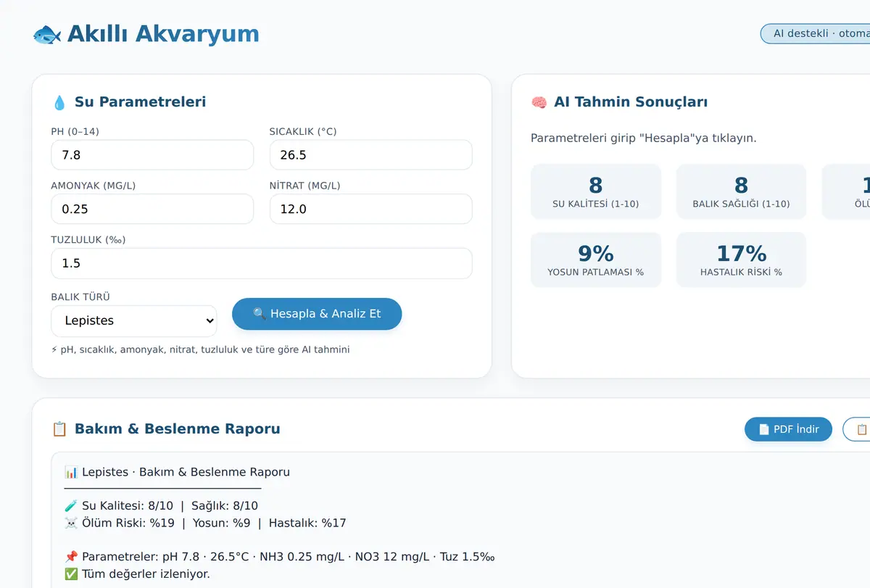870x588 pixels.
Task: Click the Balık Sağlığı score card
Action: click(741, 191)
